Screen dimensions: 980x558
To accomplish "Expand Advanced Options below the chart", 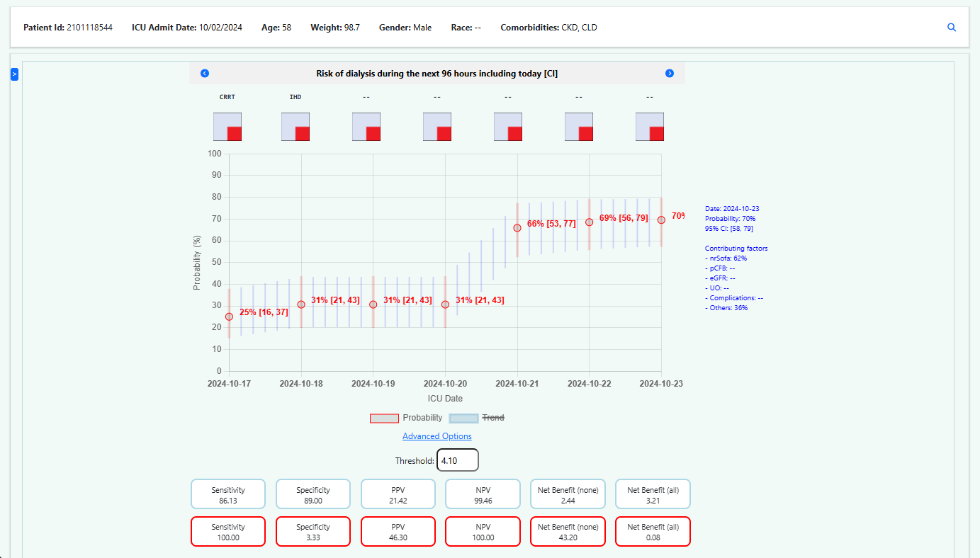I will tap(437, 435).
